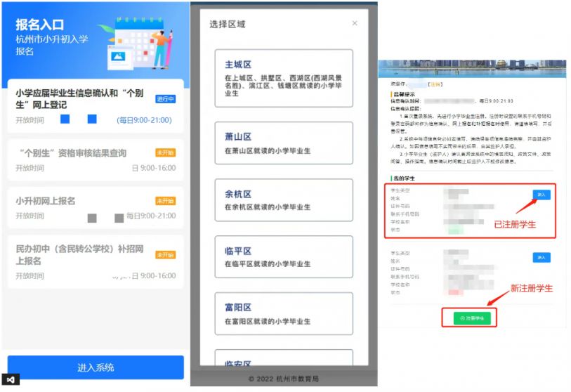Select the 萧山区 region option
The height and width of the screenshot is (392, 571).
284,142
